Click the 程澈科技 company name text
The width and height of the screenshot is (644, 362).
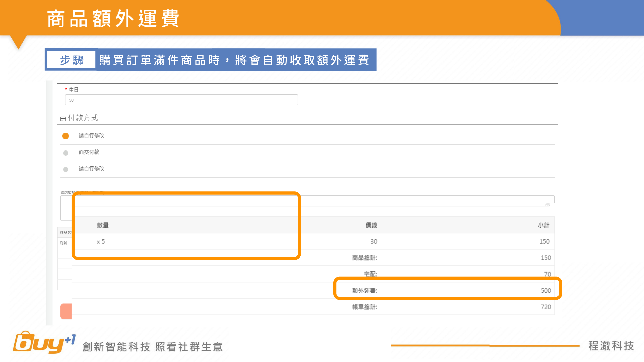(611, 346)
